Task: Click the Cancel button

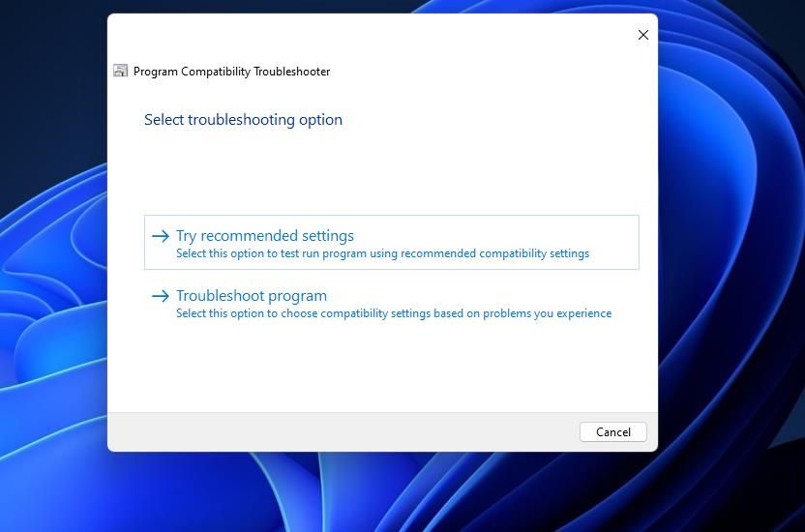Action: click(x=613, y=432)
